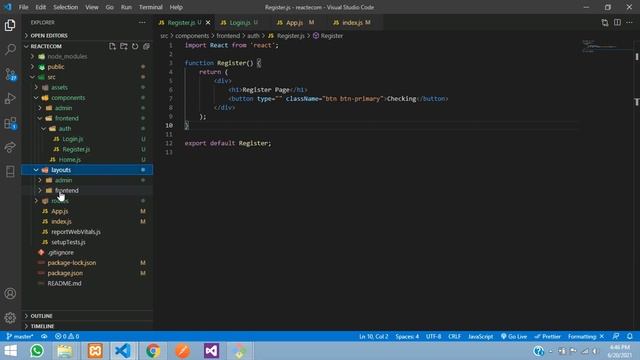Open reportWebVitals.js in the file tree
Screen dimensions: 640x360
pyautogui.click(x=87, y=232)
